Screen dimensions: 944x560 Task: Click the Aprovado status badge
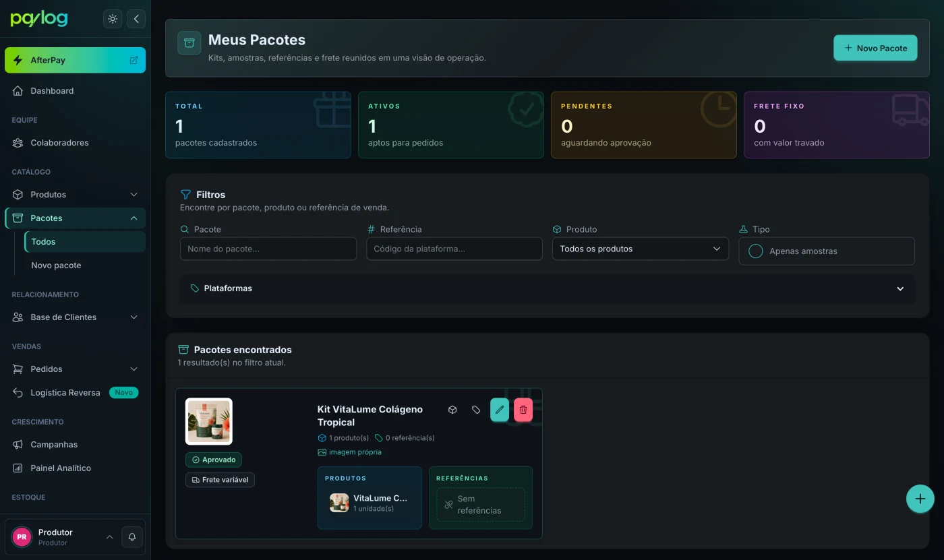[214, 460]
